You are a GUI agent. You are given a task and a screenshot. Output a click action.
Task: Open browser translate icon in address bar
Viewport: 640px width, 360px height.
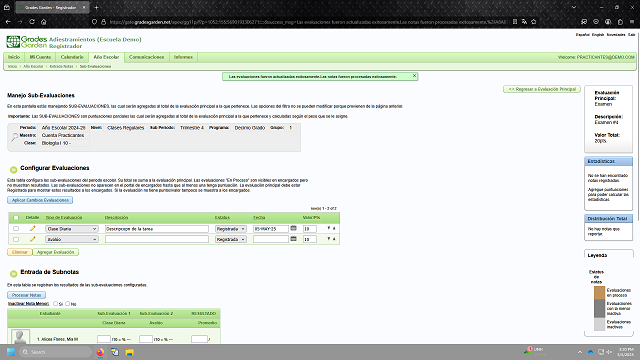(524, 22)
